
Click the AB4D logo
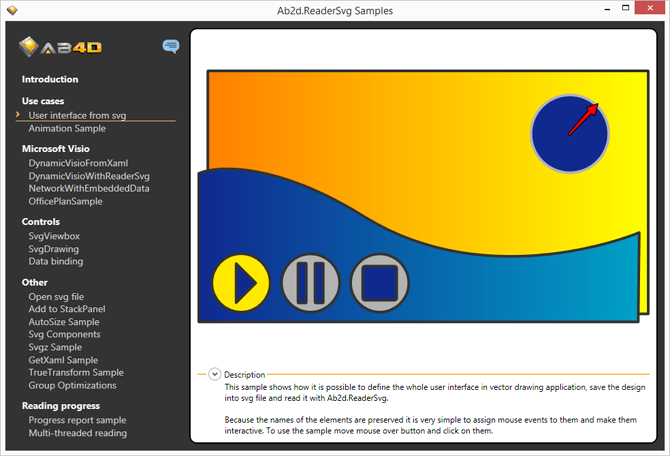(60, 47)
